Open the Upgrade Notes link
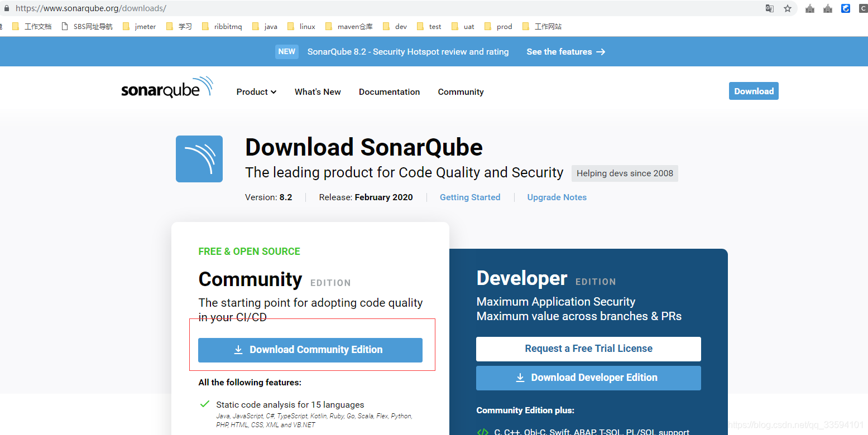 tap(557, 197)
